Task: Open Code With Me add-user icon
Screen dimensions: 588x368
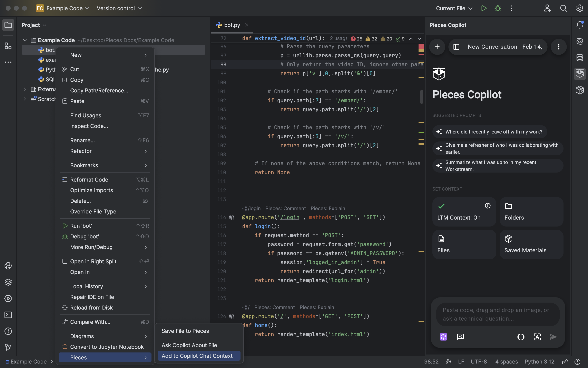Action: click(x=547, y=8)
